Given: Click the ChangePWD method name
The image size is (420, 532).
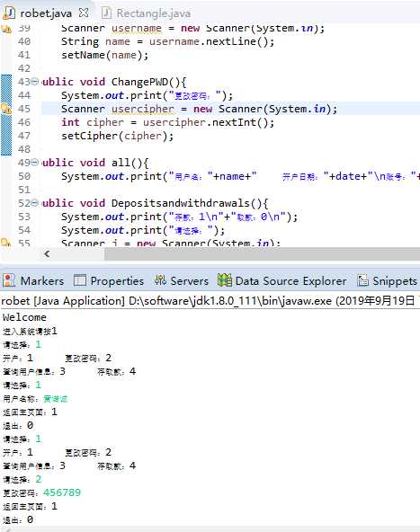Looking at the screenshot, I should 140,82.
